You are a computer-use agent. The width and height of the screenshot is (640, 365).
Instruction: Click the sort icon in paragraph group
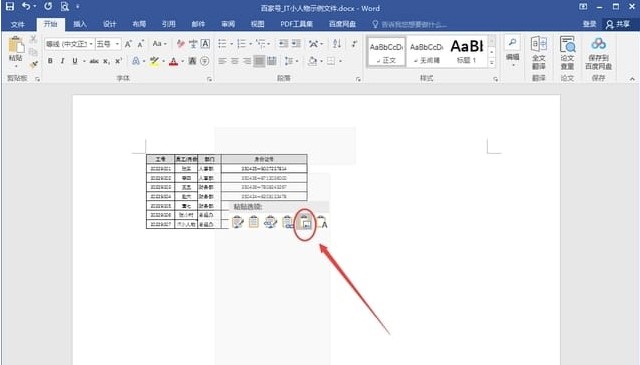[x=337, y=44]
